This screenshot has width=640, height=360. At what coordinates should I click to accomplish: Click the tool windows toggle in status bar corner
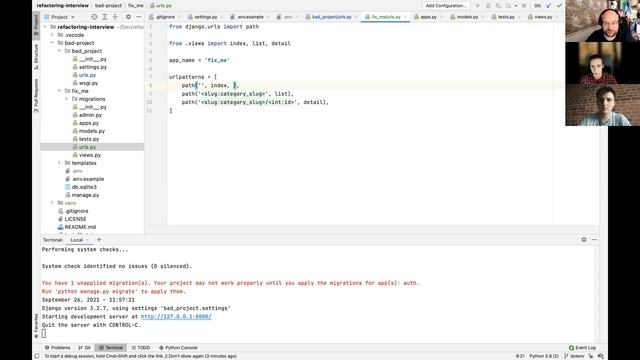(37, 356)
